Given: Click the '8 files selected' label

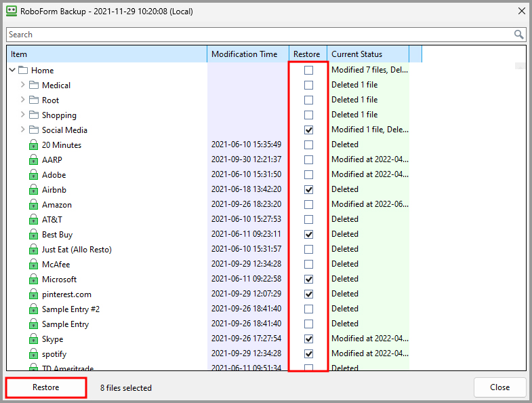Looking at the screenshot, I should (126, 387).
